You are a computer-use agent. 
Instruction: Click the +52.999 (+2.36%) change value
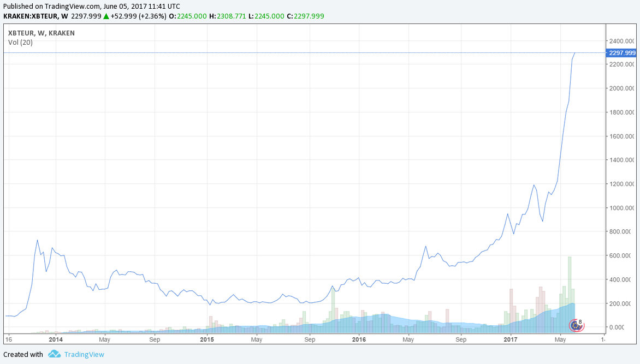click(x=138, y=16)
